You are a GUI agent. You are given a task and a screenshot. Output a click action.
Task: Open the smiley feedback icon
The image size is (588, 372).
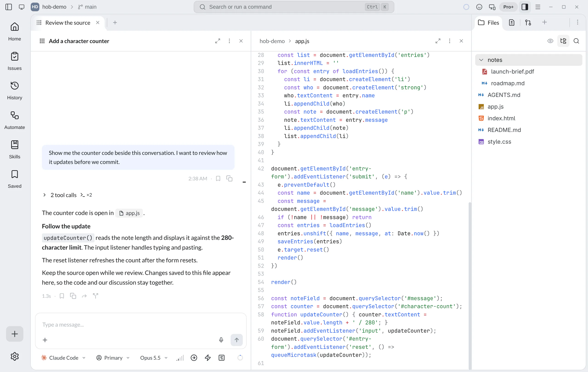pyautogui.click(x=479, y=7)
